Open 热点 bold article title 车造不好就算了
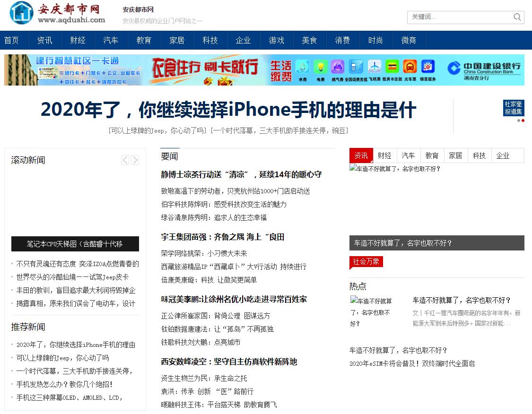The image size is (532, 414). click(462, 301)
